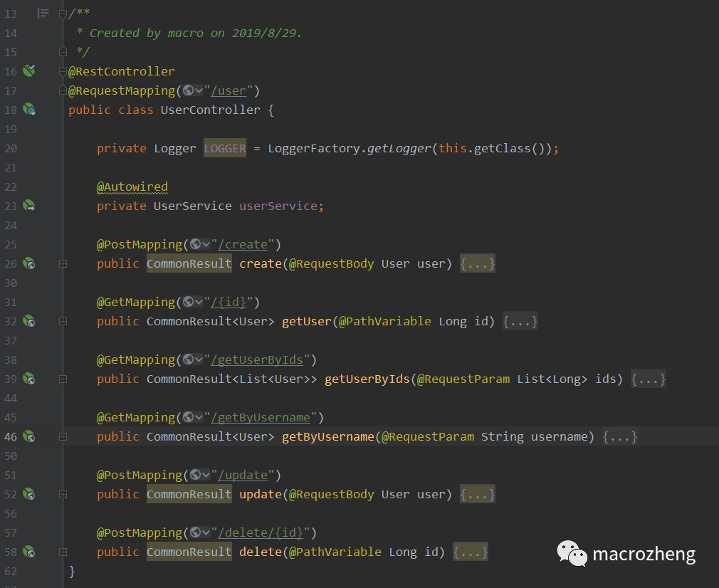719x588 pixels.
Task: Open request mapping gutter icon for getUser method
Action: pyautogui.click(x=29, y=321)
